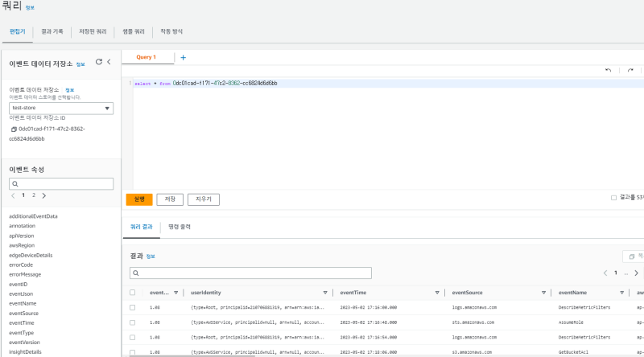Switch to the 샘플 쿼리 tab
Viewport: 644px width, 357px height.
click(133, 31)
